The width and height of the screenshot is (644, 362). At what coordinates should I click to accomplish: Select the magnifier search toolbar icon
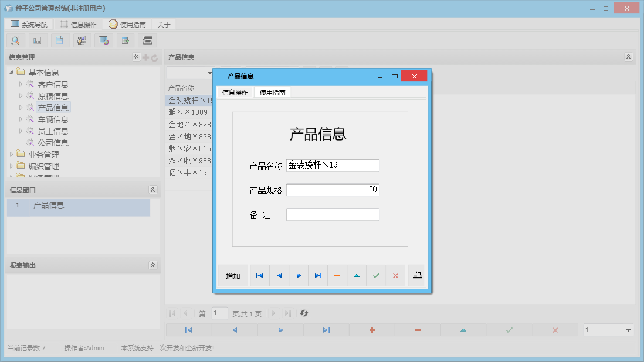pyautogui.click(x=15, y=40)
